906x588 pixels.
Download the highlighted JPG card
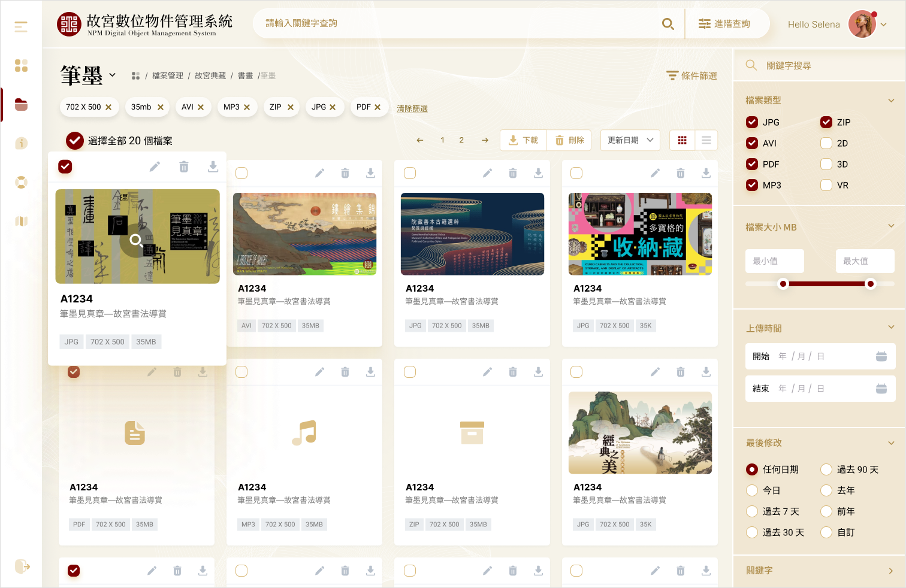(213, 166)
